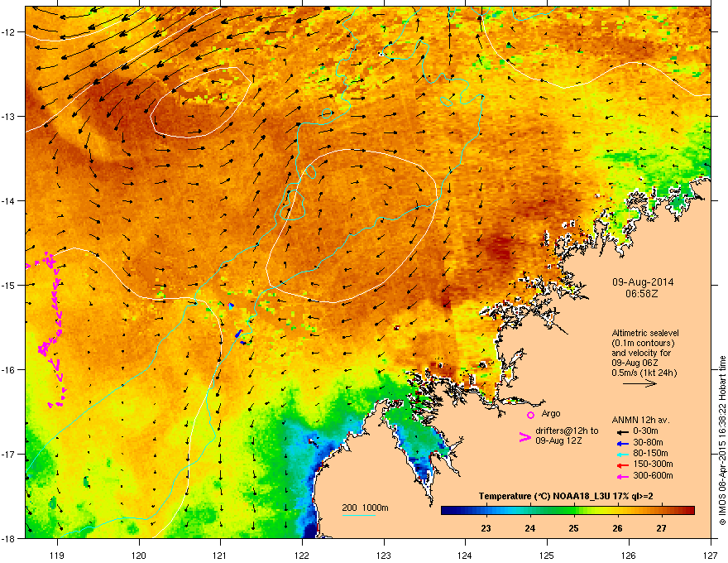
Task: Click color bar tick label 26
Action: [x=617, y=528]
